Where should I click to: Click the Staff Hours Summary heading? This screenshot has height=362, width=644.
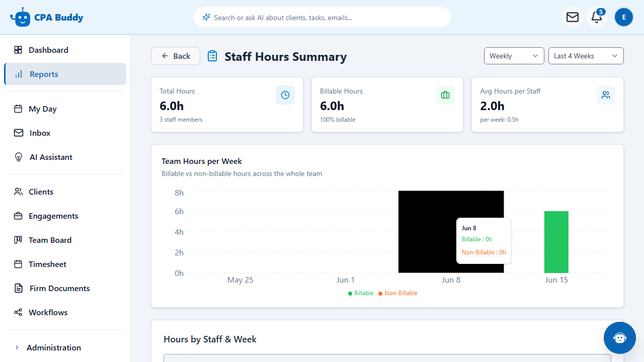[x=286, y=56]
